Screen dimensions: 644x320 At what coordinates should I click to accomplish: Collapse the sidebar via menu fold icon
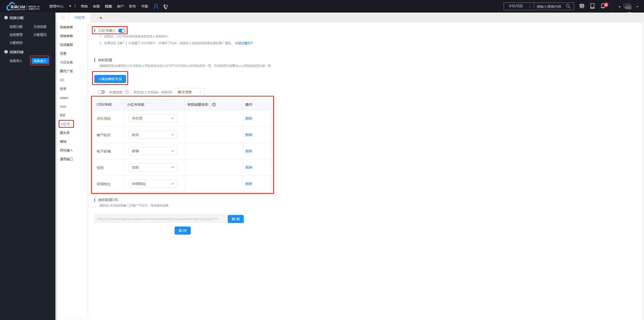point(63,17)
